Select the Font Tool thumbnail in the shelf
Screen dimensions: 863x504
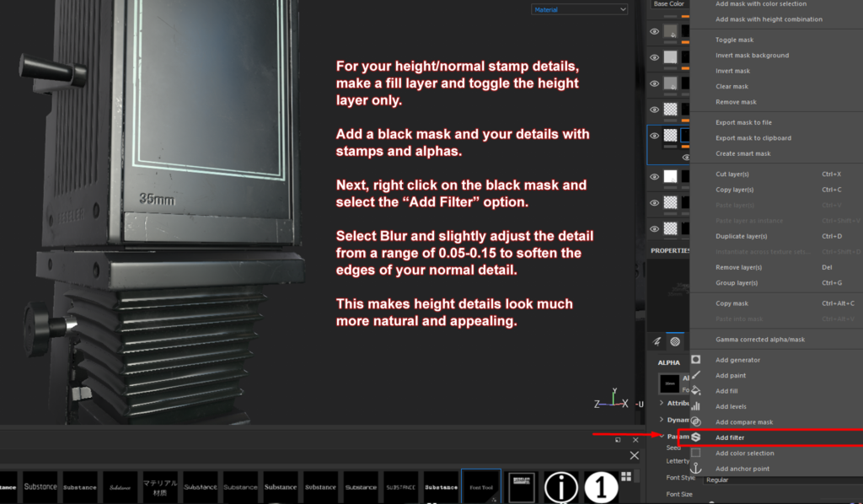point(481,486)
